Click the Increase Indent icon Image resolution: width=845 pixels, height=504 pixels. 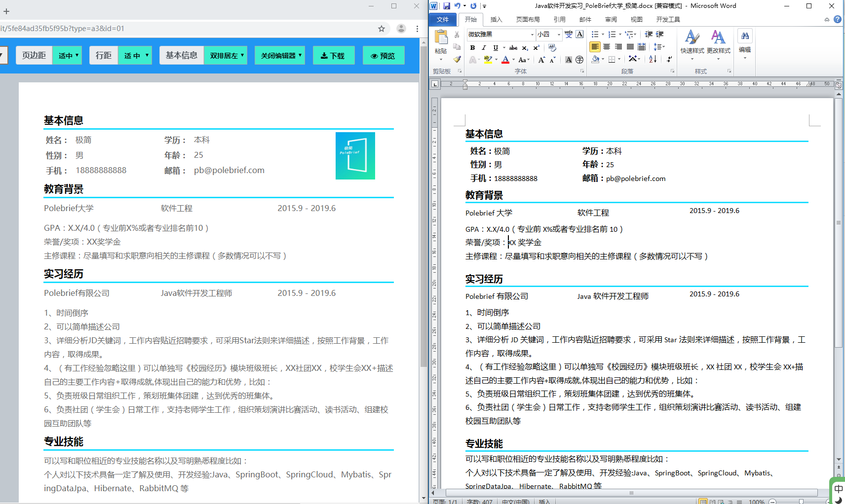[660, 34]
